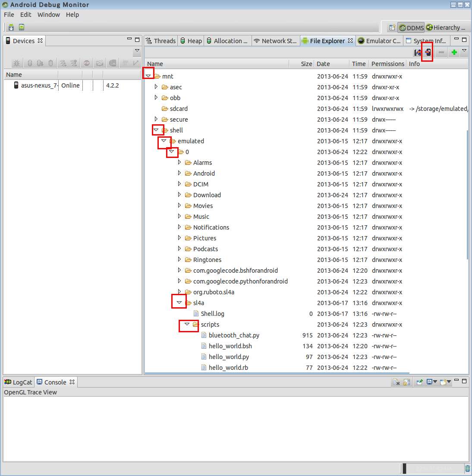This screenshot has width=472, height=476.
Task: Switch to the DDMS perspective
Action: coord(411,28)
